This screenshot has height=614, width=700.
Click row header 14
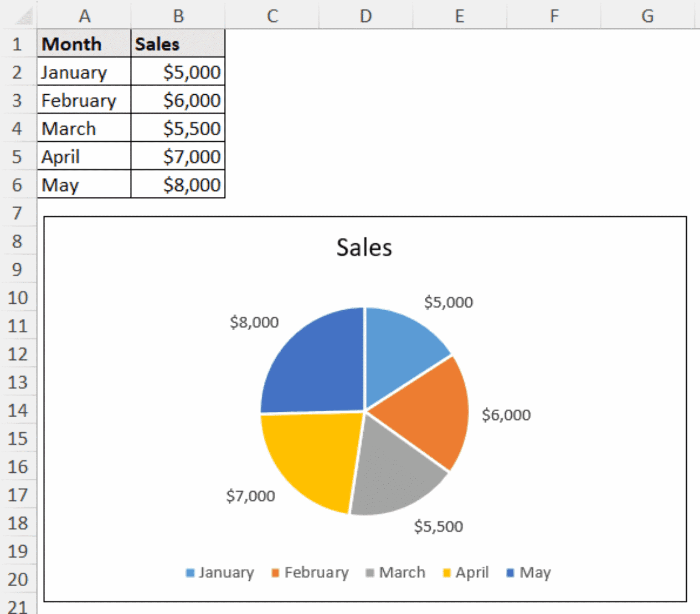pos(18,410)
